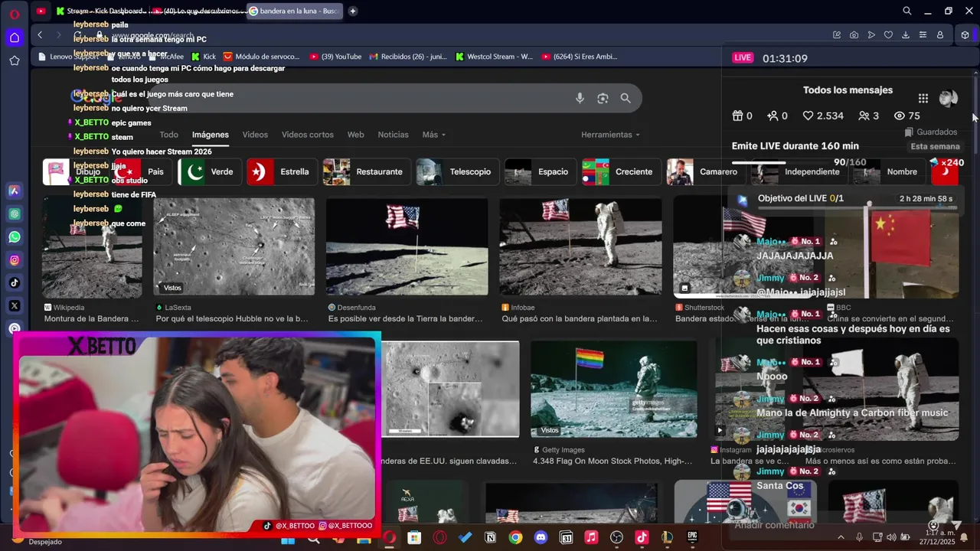Switch to the Noticias search tab
This screenshot has height=551, width=980.
click(393, 135)
